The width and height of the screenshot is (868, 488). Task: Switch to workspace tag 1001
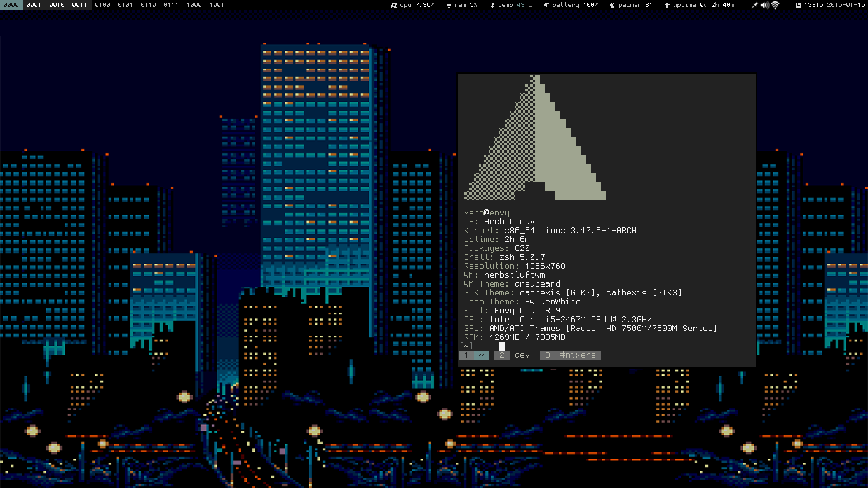217,5
